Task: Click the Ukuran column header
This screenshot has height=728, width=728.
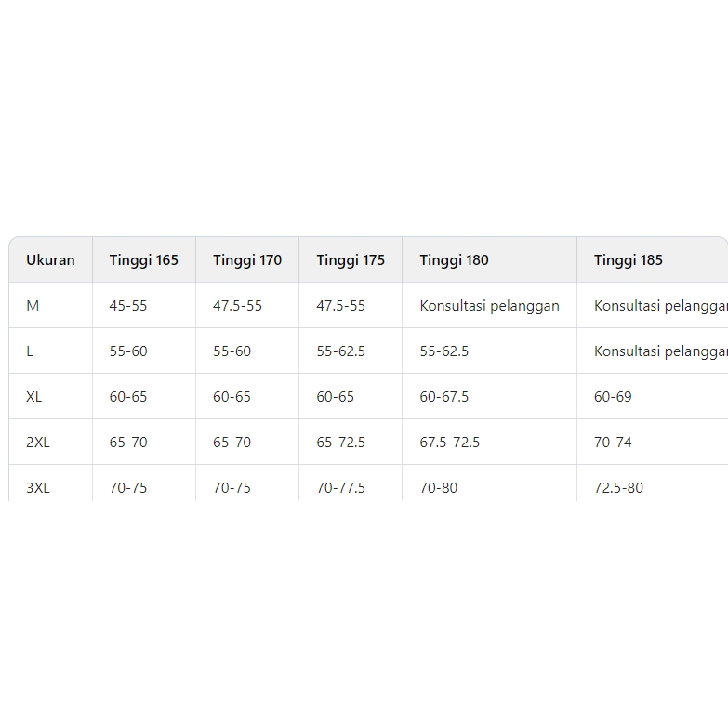Action: (50, 260)
